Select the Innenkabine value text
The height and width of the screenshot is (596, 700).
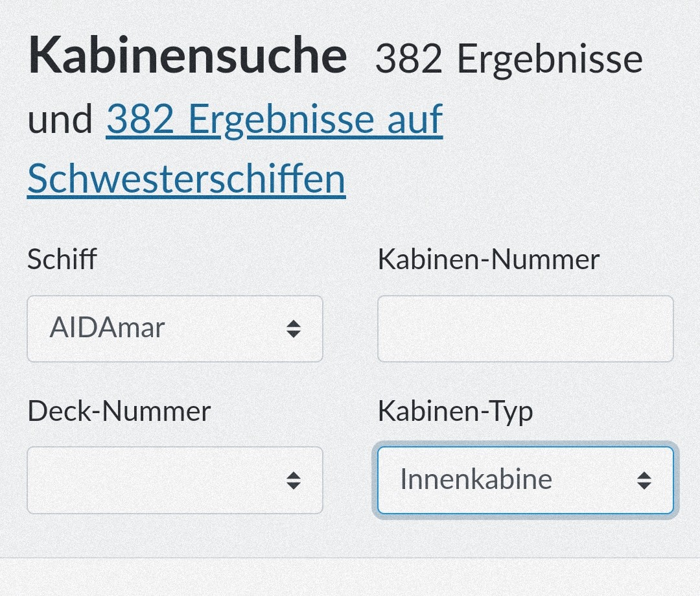476,480
